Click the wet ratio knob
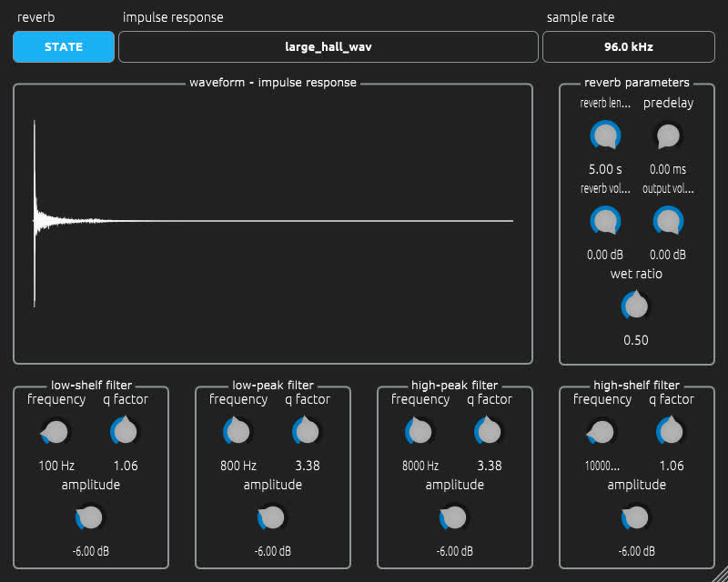The image size is (728, 582). pos(635,306)
